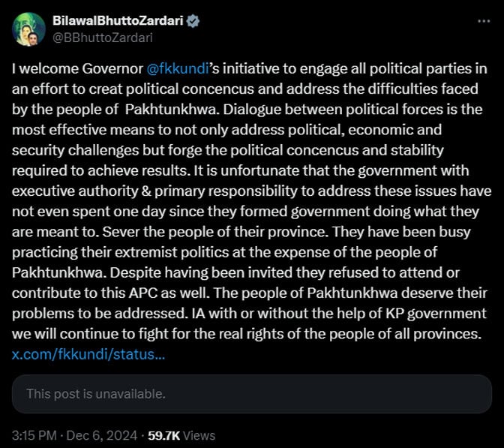Click the dot separator between time and date

point(64,434)
